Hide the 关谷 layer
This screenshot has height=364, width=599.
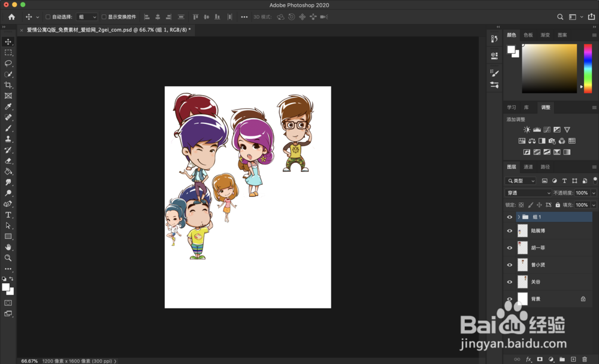pos(510,282)
